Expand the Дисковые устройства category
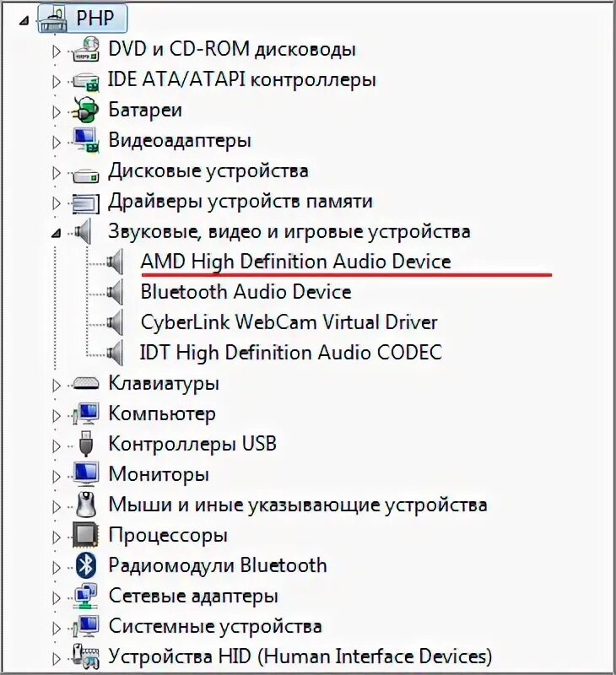This screenshot has width=616, height=675. coord(57,171)
